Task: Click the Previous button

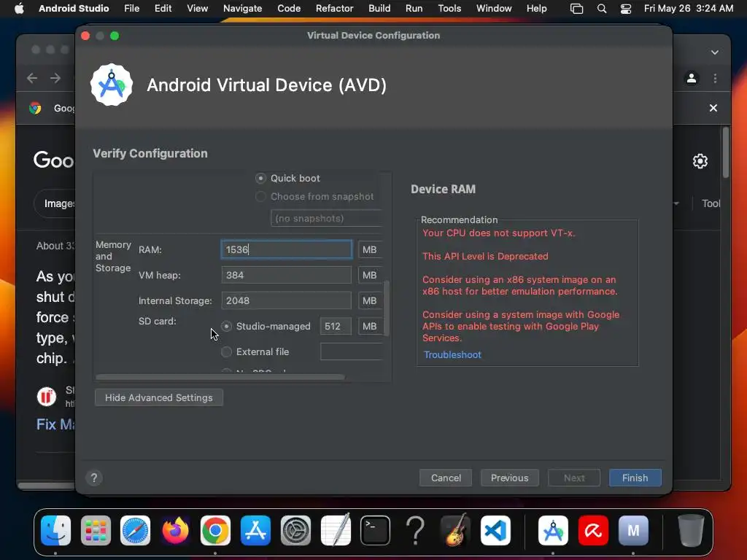Action: pos(510,478)
